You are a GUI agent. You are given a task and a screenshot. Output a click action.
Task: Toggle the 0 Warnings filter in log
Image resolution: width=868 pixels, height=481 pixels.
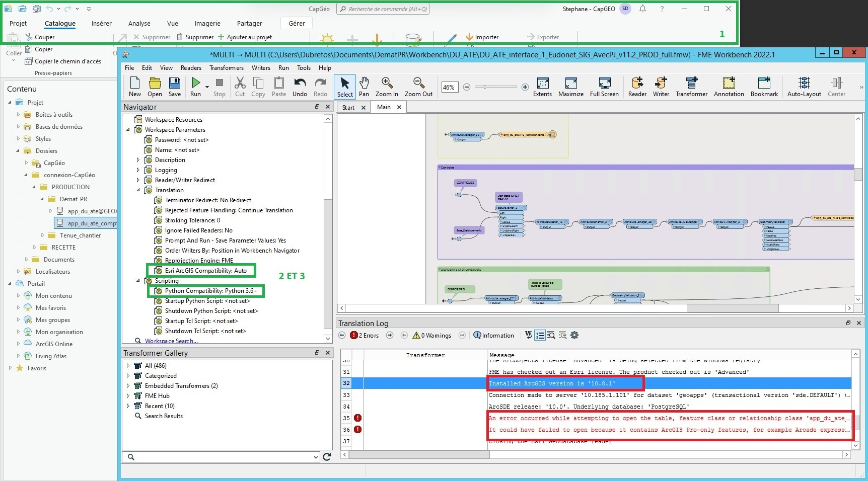pos(431,335)
